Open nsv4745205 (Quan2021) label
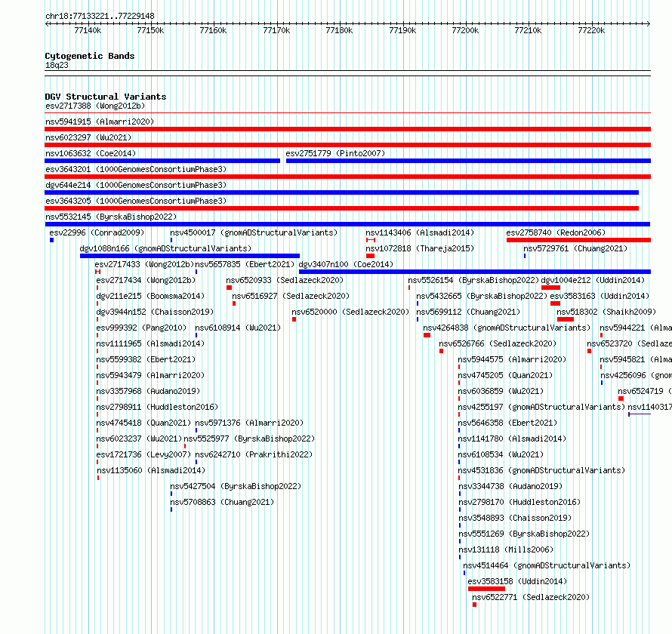Image resolution: width=672 pixels, height=634 pixels. 505,375
